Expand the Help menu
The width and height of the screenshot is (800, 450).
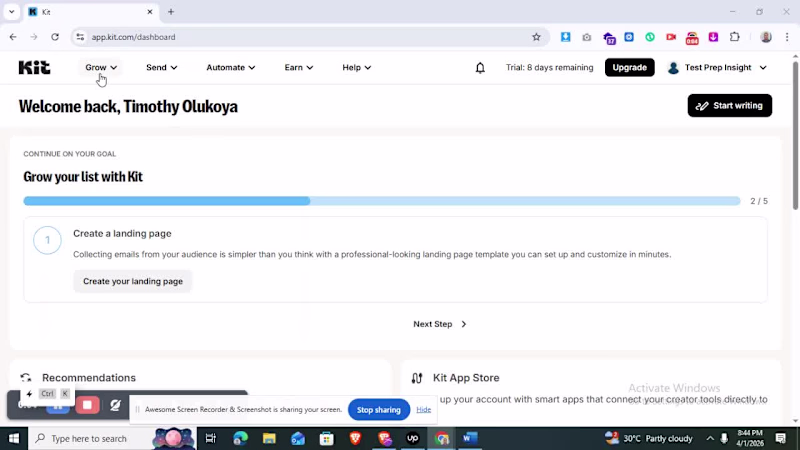[x=357, y=67]
